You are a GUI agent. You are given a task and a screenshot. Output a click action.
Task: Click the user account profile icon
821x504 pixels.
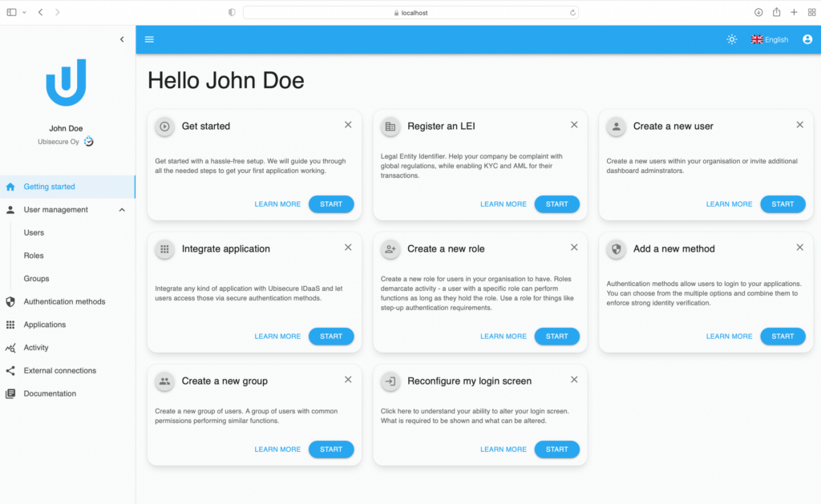(x=807, y=39)
